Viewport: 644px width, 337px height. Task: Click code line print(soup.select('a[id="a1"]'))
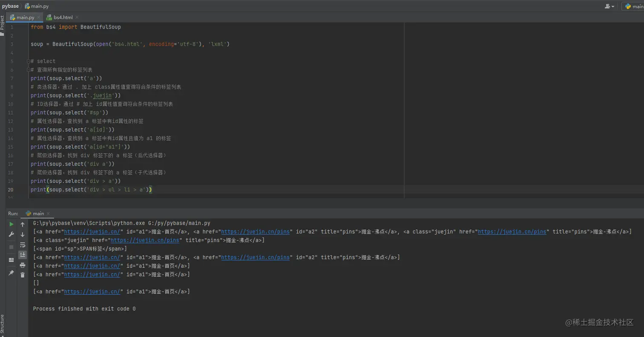[x=80, y=147]
